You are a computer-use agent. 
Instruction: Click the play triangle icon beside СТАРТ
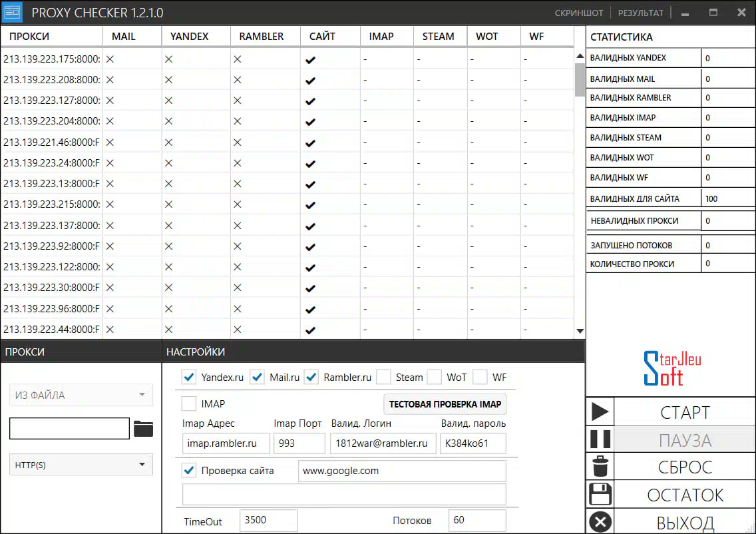pos(600,411)
